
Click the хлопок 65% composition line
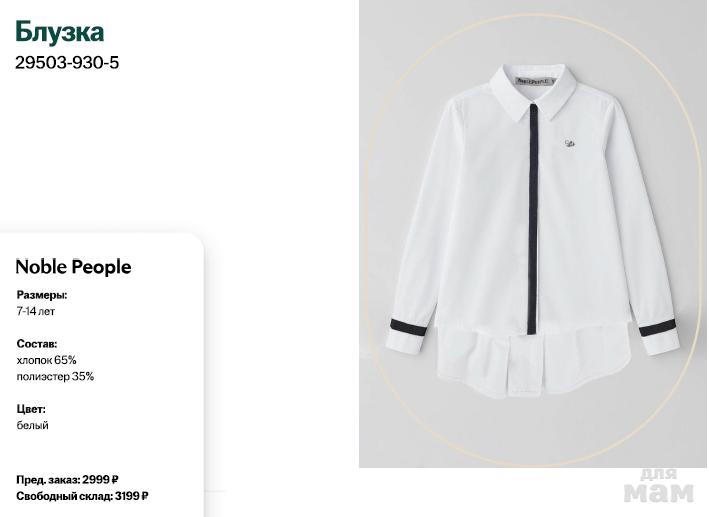tap(47, 360)
